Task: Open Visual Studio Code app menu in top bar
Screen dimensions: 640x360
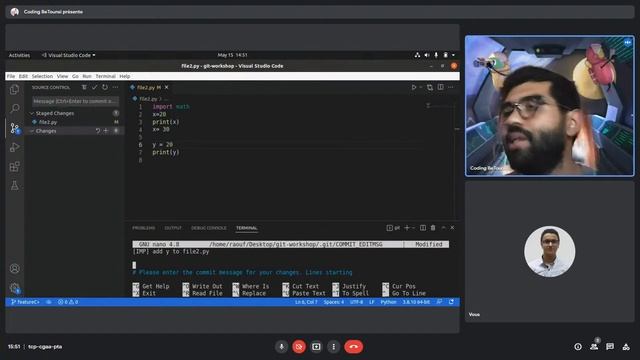Action: [69, 55]
